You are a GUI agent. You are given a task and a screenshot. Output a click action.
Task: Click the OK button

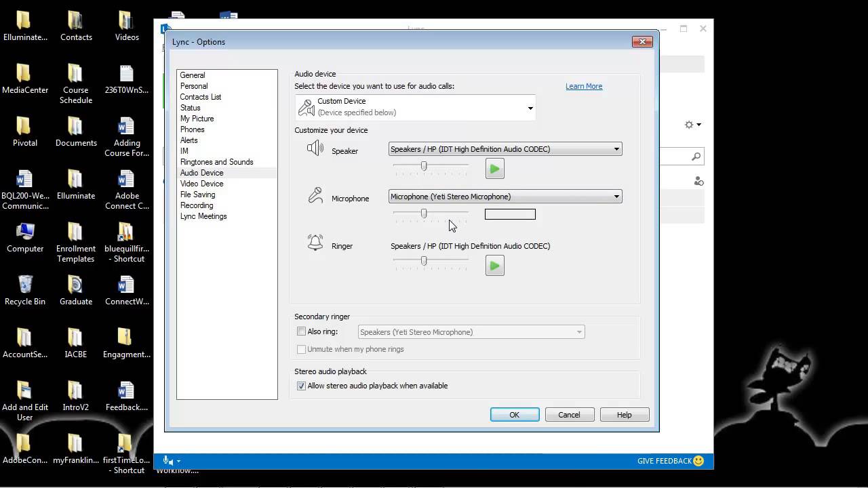[515, 415]
